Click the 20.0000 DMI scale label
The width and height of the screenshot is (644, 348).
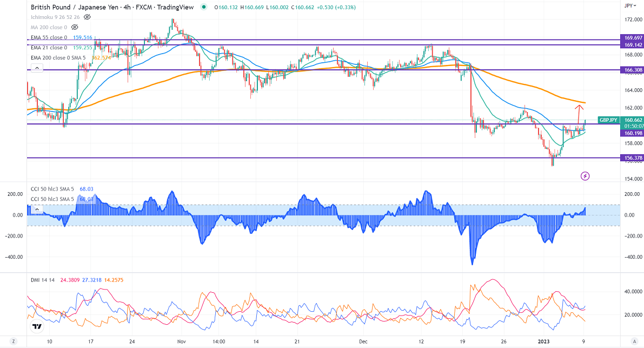(633, 315)
